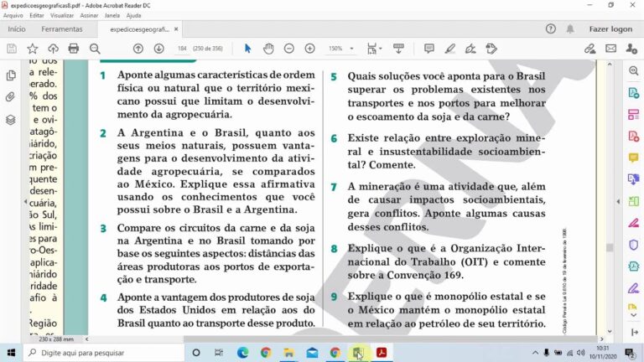
Task: Click the Save file icon in toolbar
Action: (x=12, y=49)
